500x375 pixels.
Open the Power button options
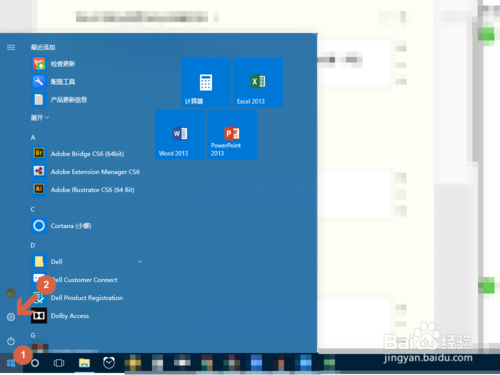coord(11,341)
